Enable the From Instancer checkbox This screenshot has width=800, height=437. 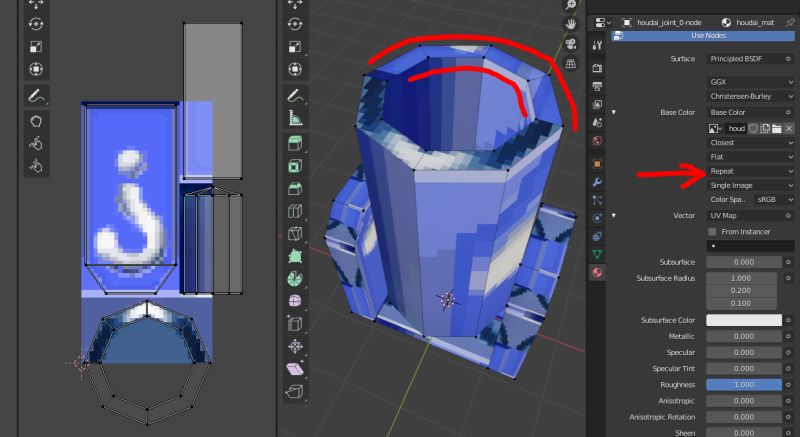712,232
